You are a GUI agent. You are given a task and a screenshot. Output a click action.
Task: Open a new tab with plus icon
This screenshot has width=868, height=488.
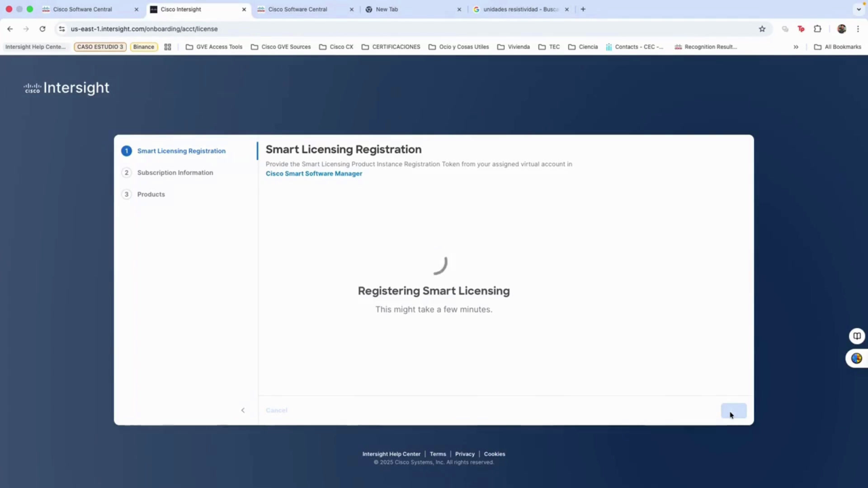(x=583, y=9)
